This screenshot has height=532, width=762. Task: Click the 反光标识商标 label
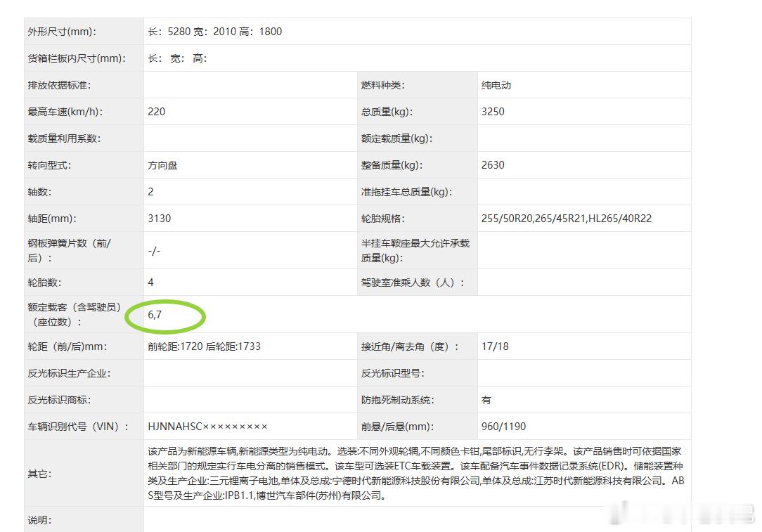[59, 400]
